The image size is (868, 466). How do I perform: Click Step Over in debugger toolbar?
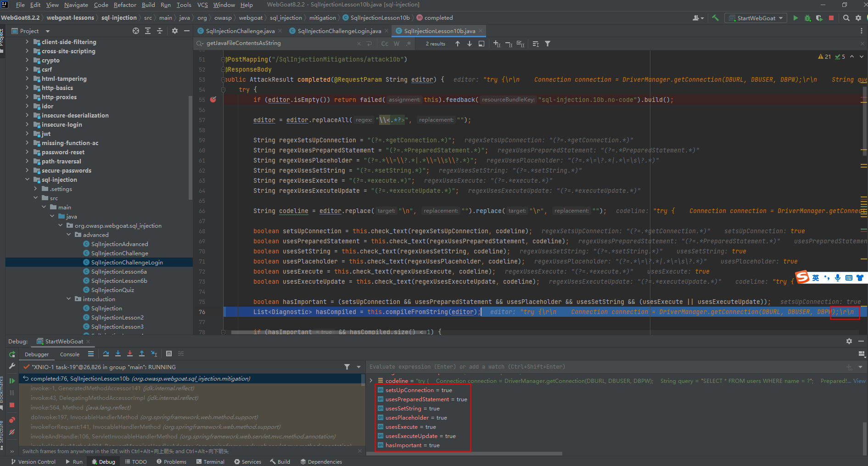tap(106, 354)
